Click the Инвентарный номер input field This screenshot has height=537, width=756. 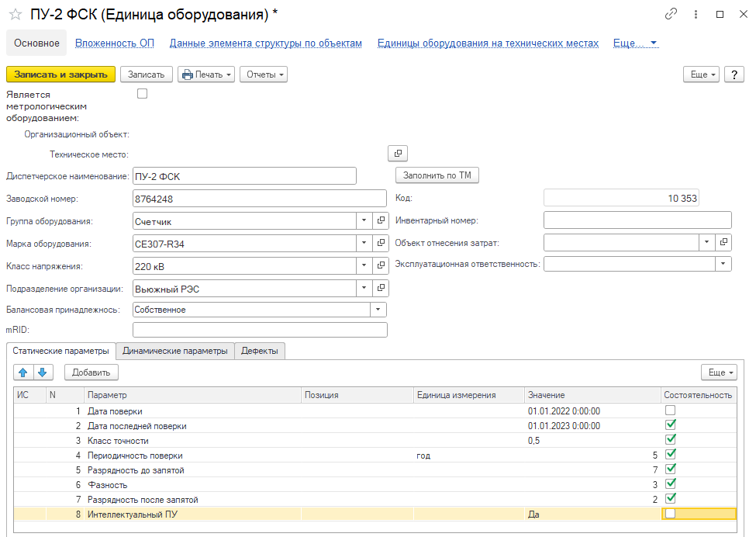(637, 220)
